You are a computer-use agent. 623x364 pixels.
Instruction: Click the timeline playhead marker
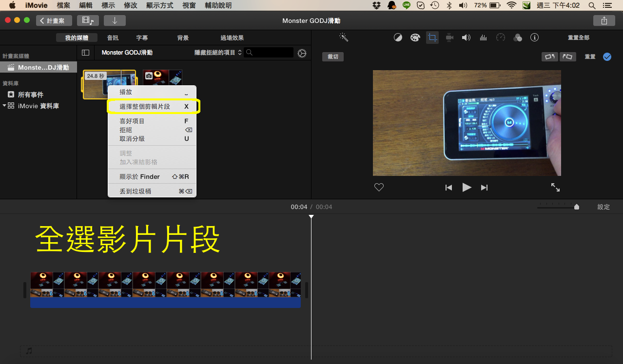pos(311,217)
